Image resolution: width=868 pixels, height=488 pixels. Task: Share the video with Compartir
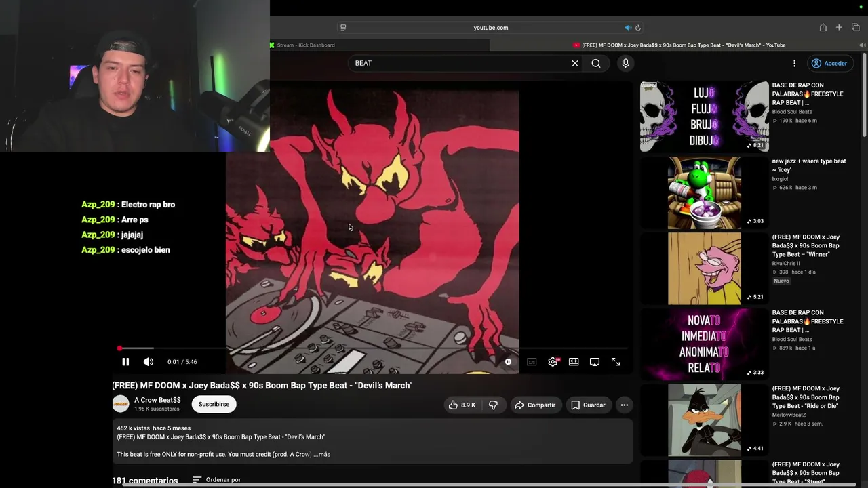click(x=536, y=405)
